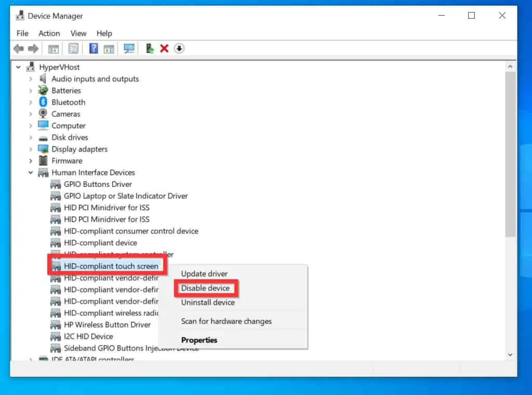Image resolution: width=532 pixels, height=395 pixels.
Task: Click the Help icon in the toolbar
Action: [x=93, y=48]
